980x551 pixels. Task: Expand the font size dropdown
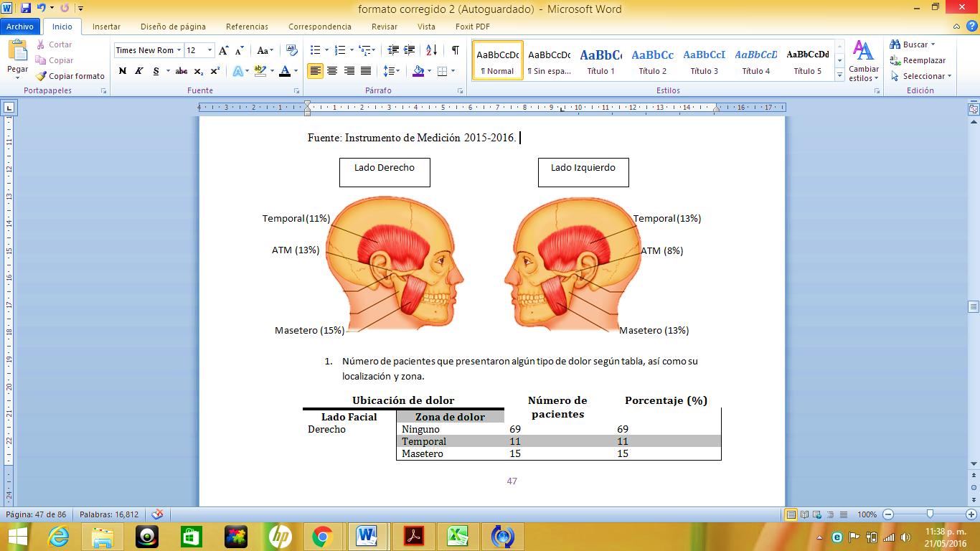[209, 50]
